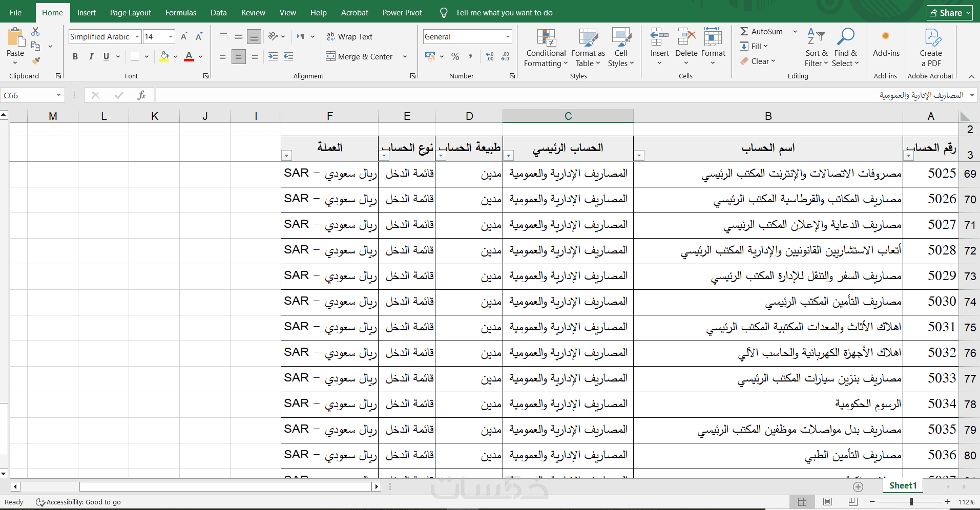Click the Orientation text-angle icon

click(273, 36)
